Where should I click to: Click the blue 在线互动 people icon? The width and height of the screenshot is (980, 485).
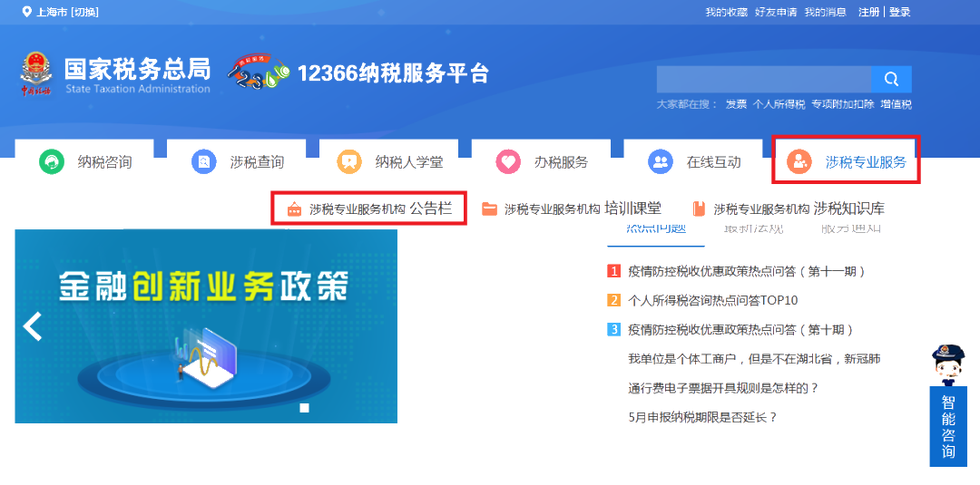661,162
